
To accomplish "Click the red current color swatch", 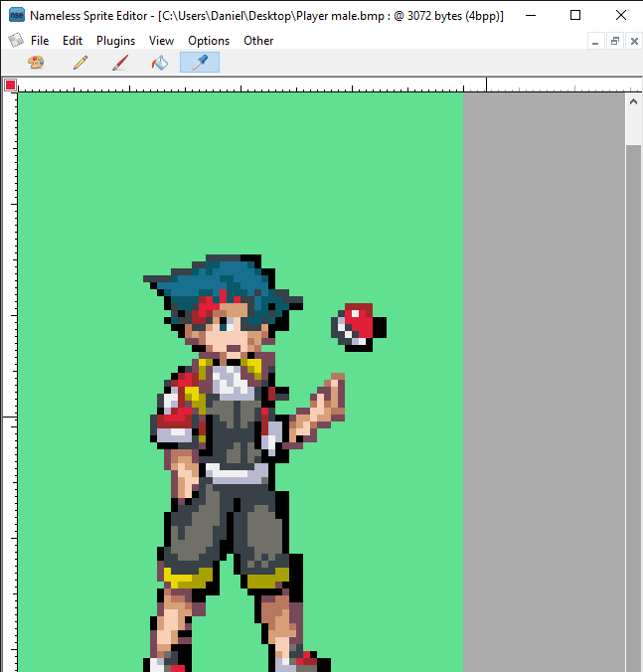I will pyautogui.click(x=10, y=84).
